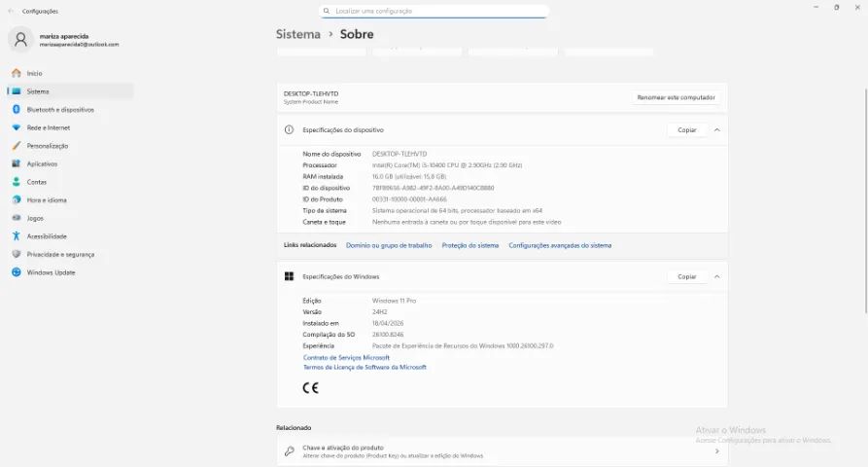Go to Jogos settings

click(x=70, y=218)
